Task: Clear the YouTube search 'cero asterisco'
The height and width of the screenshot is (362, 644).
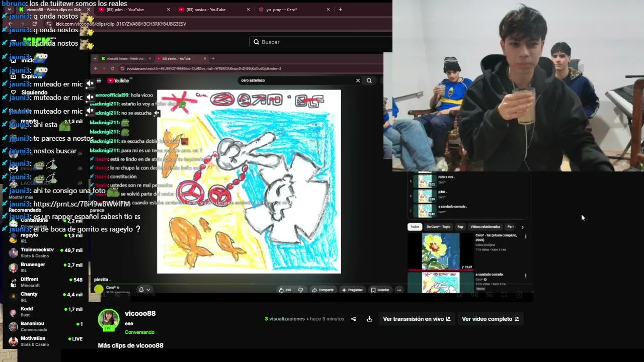Action: 358,80
